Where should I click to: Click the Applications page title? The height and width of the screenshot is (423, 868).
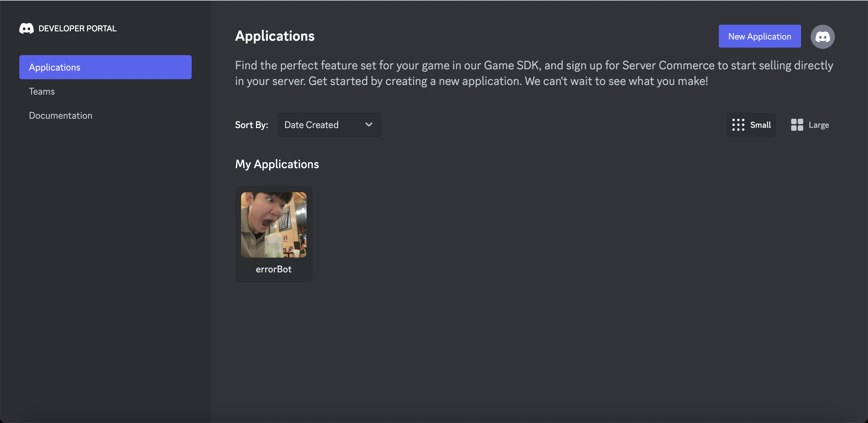coord(275,36)
